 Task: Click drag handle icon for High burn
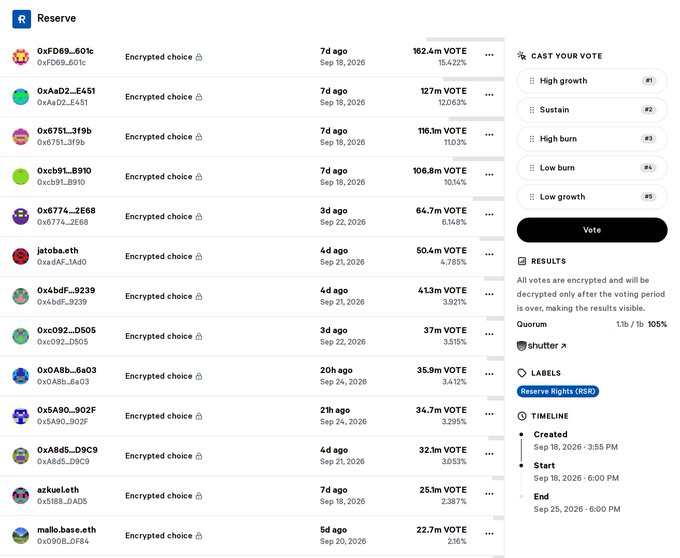click(x=532, y=139)
